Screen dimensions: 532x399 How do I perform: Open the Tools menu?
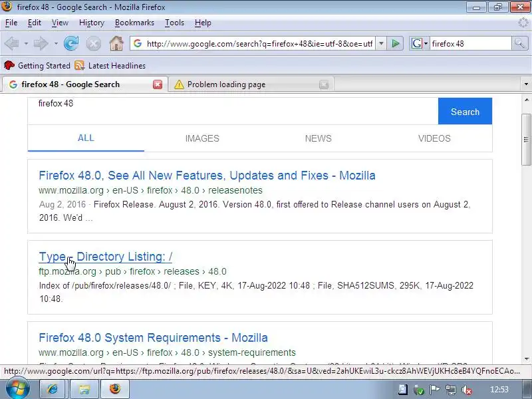pyautogui.click(x=174, y=23)
